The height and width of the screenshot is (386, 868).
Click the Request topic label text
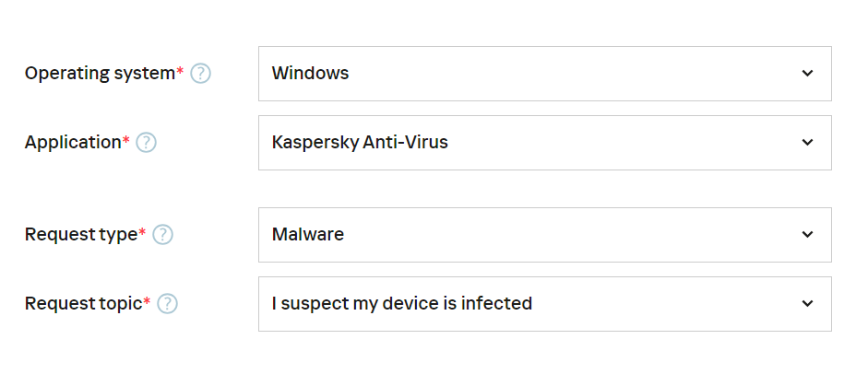click(83, 304)
